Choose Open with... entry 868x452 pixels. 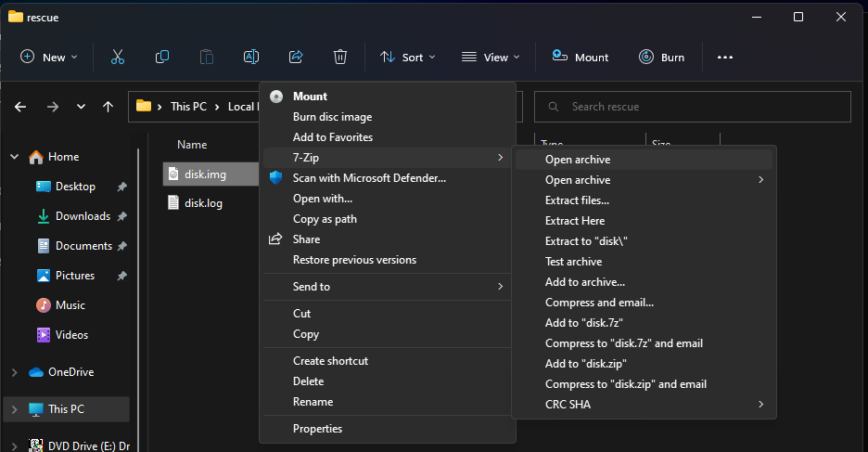click(388, 199)
